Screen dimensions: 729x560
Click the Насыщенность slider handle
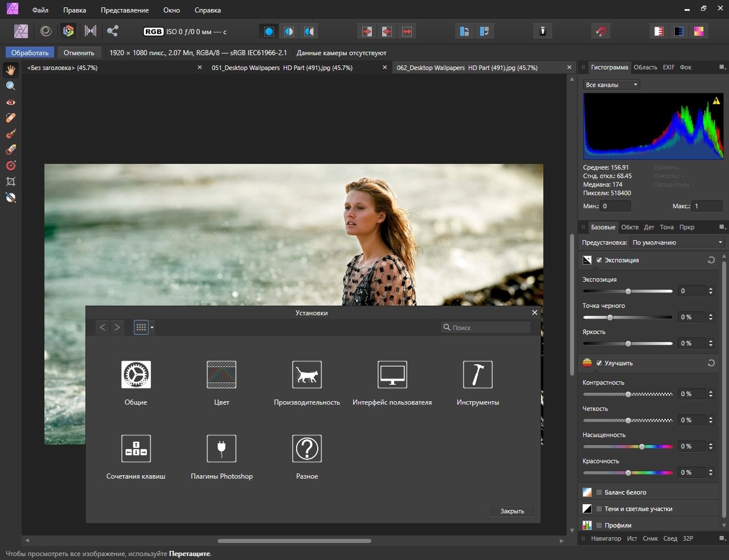coord(642,447)
